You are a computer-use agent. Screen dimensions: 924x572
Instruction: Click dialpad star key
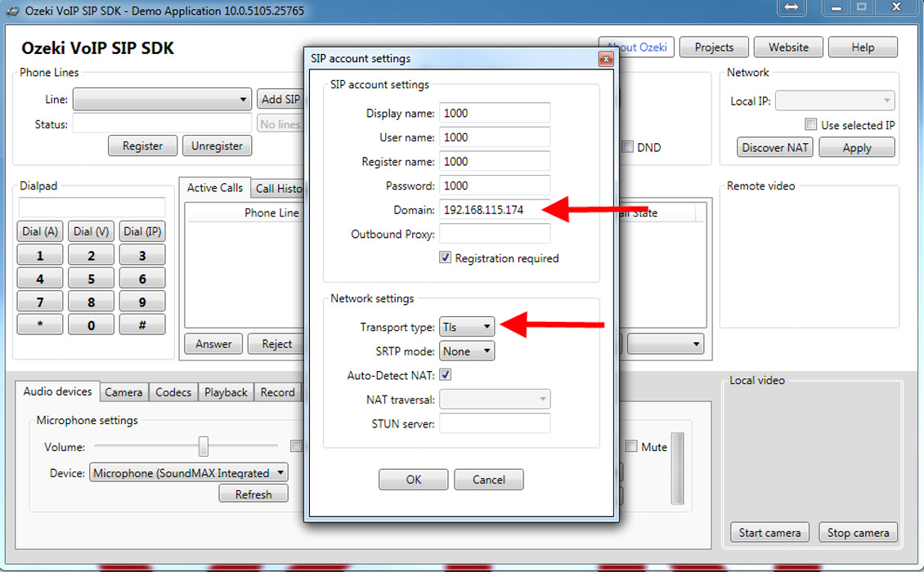pyautogui.click(x=40, y=324)
